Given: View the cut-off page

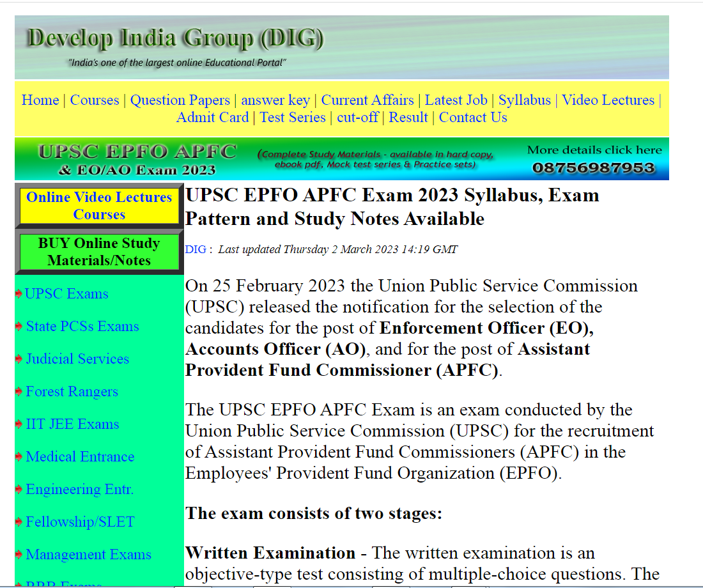Looking at the screenshot, I should point(358,118).
